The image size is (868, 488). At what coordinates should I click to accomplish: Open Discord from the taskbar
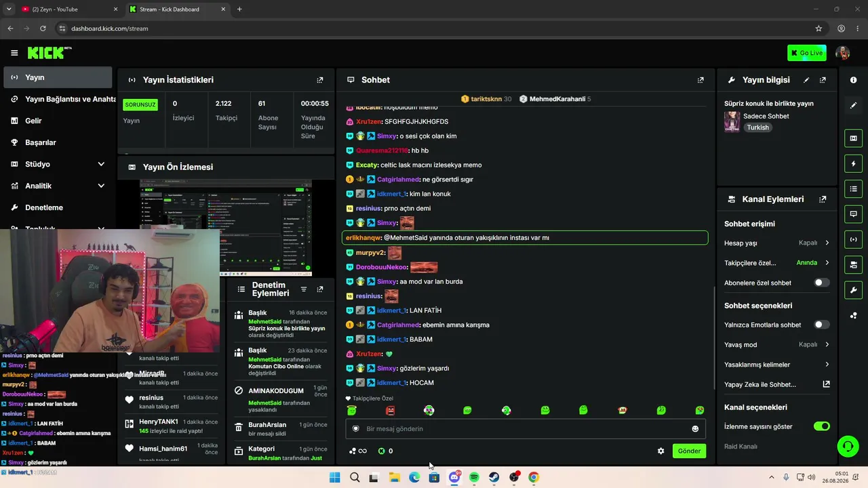click(454, 477)
